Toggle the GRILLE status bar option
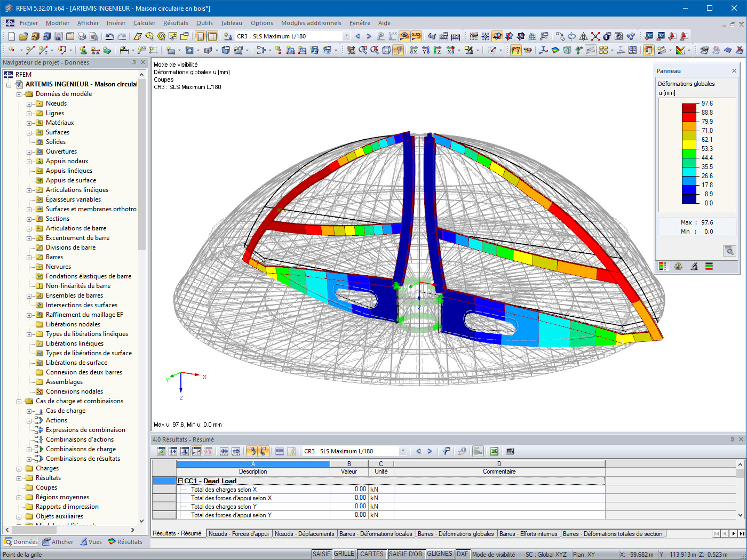The height and width of the screenshot is (560, 747). 344,554
